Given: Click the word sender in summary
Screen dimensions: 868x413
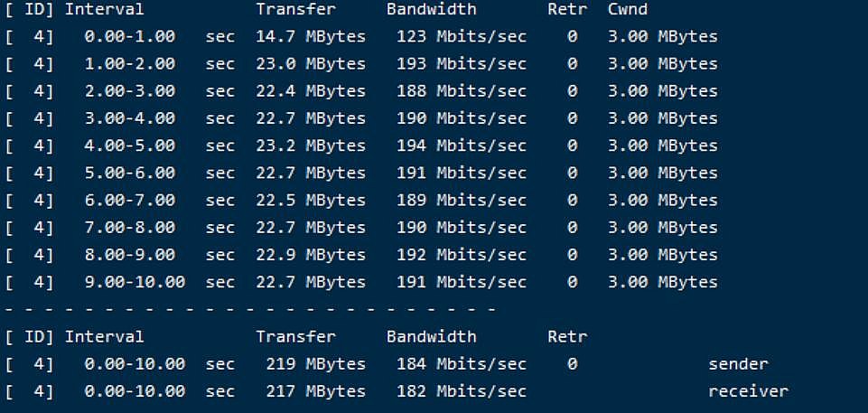Looking at the screenshot, I should point(739,363).
